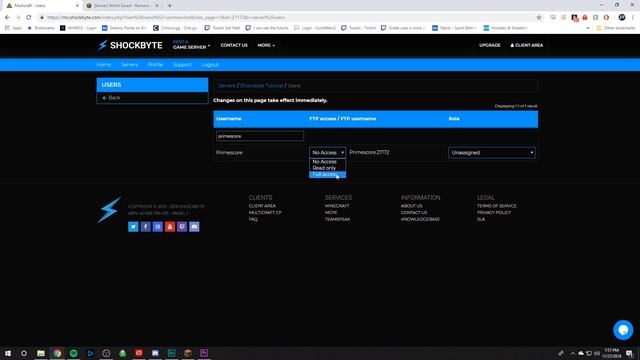Open footer About Us link
Image resolution: width=640 pixels, height=360 pixels.
click(411, 206)
